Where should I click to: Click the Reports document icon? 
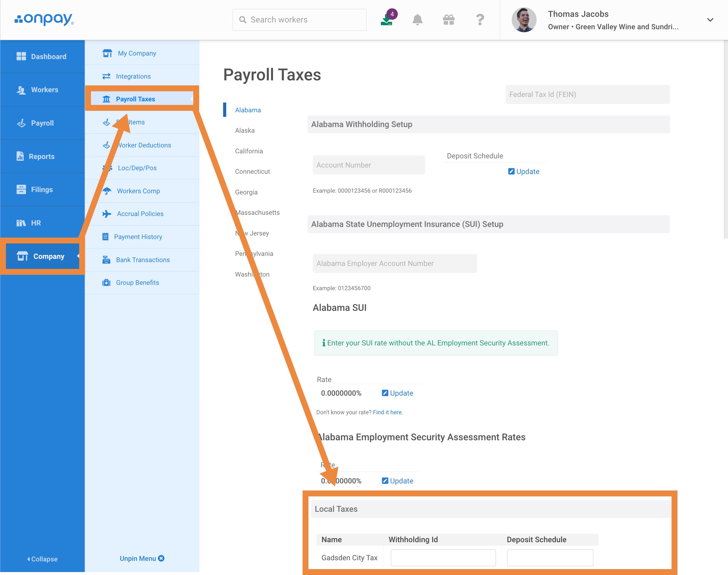tap(20, 156)
